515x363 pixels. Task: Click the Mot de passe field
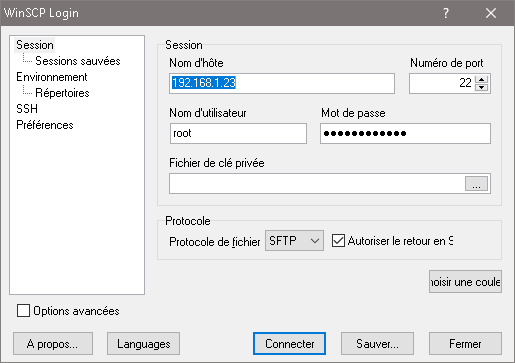[405, 134]
